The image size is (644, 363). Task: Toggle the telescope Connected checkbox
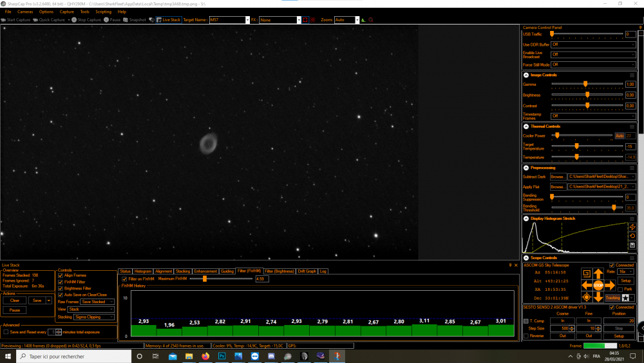pos(612,266)
